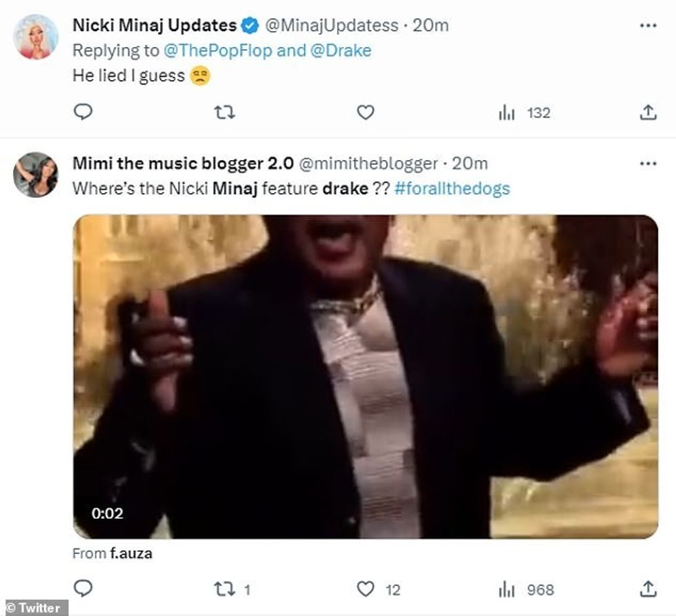Image resolution: width=676 pixels, height=616 pixels.
Task: Share the Nicki Minaj Updates tweet
Action: (x=648, y=112)
